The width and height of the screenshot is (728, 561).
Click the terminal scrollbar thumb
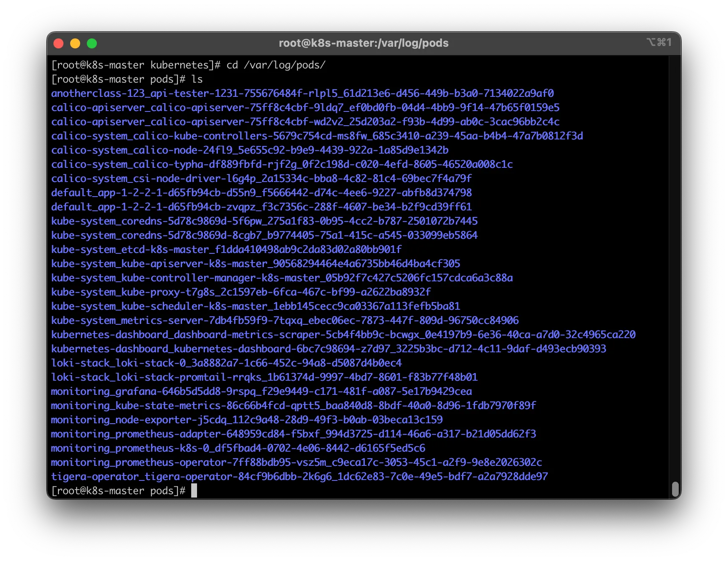tap(675, 489)
